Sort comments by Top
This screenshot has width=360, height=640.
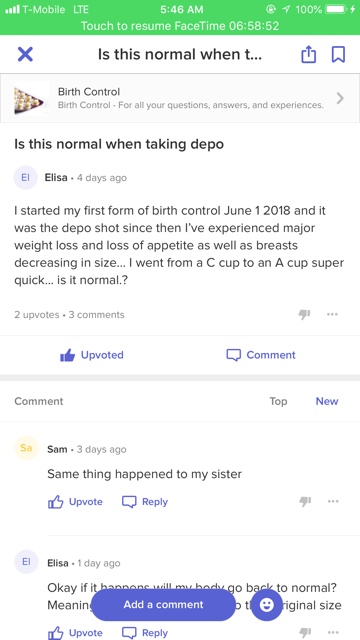(x=278, y=401)
